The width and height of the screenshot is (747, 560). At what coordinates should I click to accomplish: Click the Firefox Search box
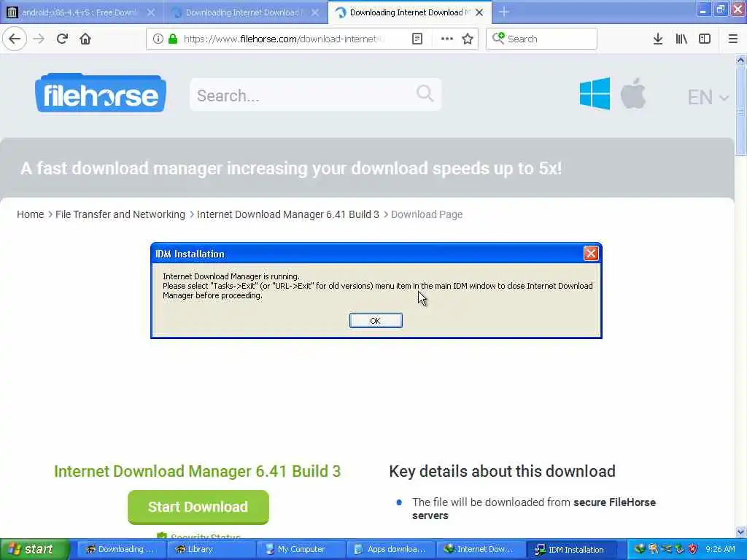pyautogui.click(x=541, y=39)
